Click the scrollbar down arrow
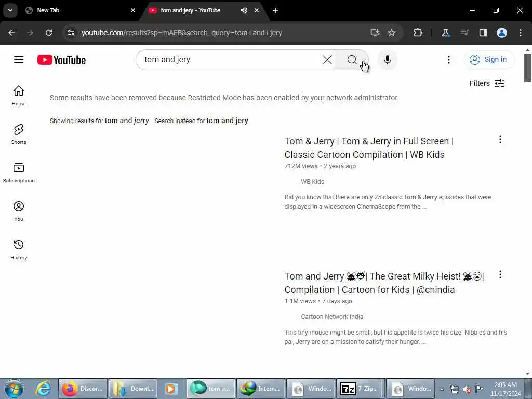Image resolution: width=532 pixels, height=399 pixels. (x=527, y=374)
